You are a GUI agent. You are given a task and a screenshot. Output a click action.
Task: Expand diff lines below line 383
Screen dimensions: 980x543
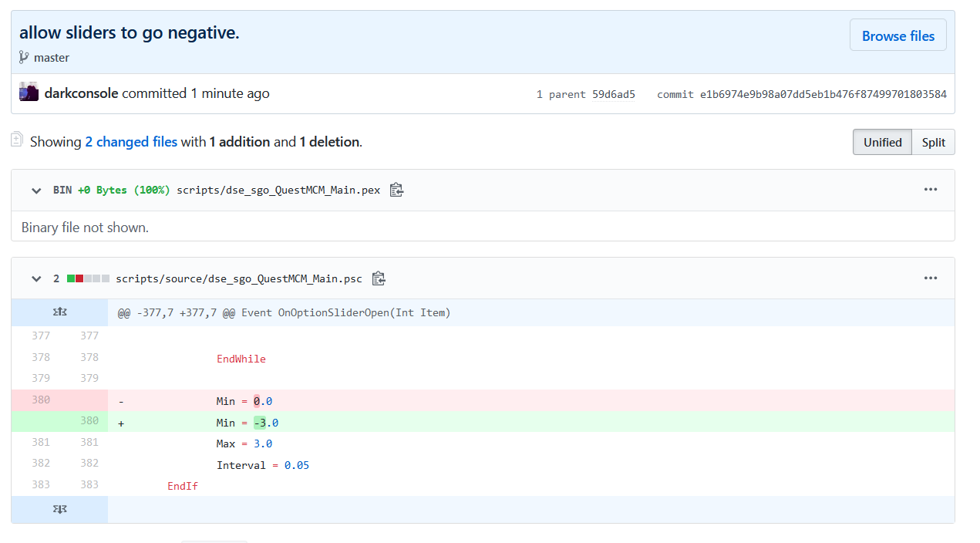[x=59, y=509]
